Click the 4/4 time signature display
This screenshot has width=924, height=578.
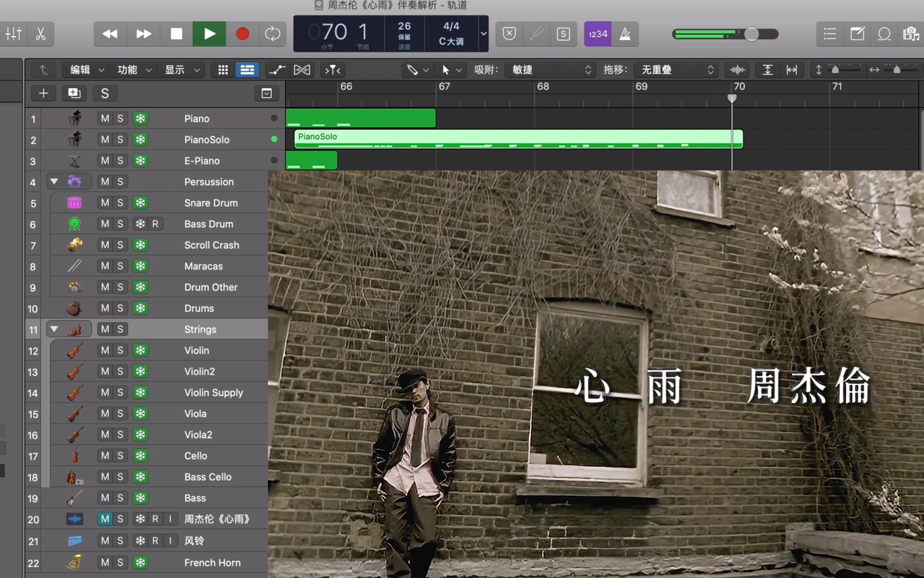451,27
